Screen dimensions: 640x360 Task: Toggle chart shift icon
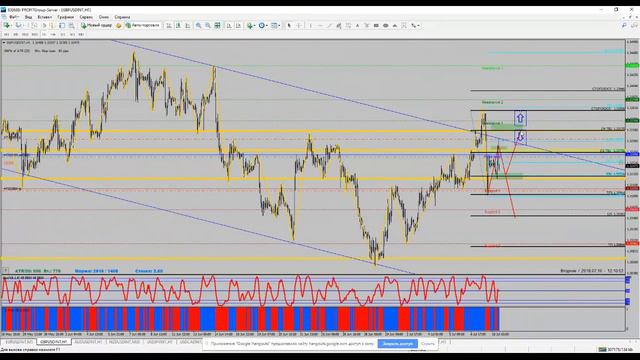(238, 25)
